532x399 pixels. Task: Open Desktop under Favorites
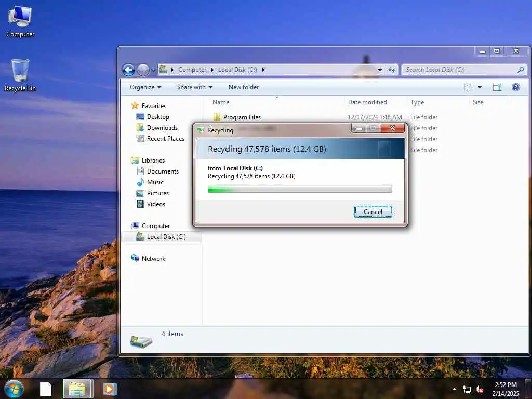pyautogui.click(x=158, y=117)
